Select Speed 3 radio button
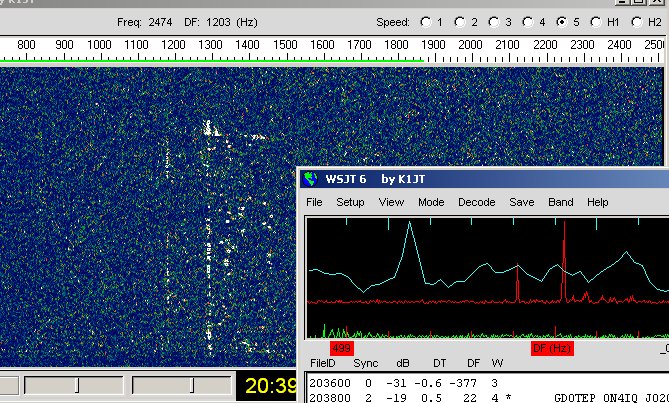The height and width of the screenshot is (403, 669). [493, 21]
